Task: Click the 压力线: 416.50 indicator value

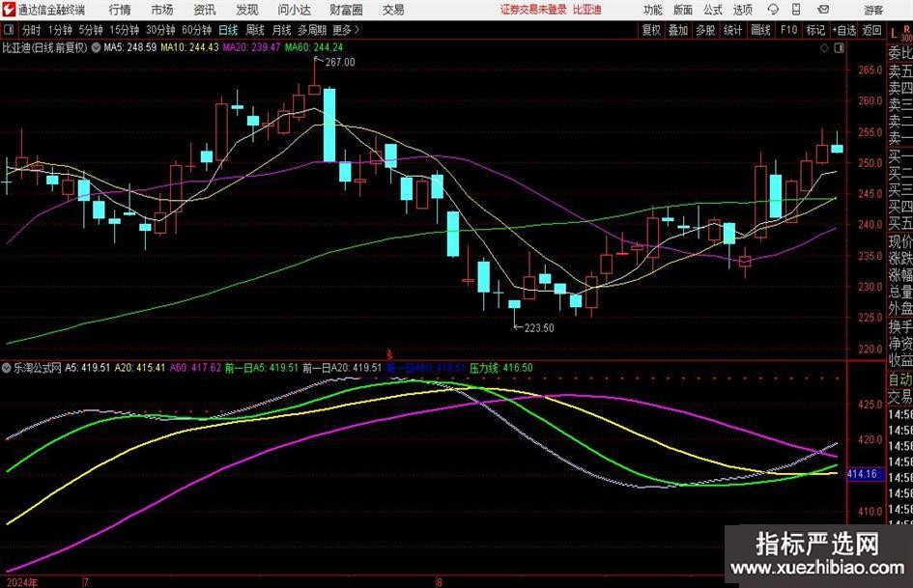Action: click(x=500, y=367)
